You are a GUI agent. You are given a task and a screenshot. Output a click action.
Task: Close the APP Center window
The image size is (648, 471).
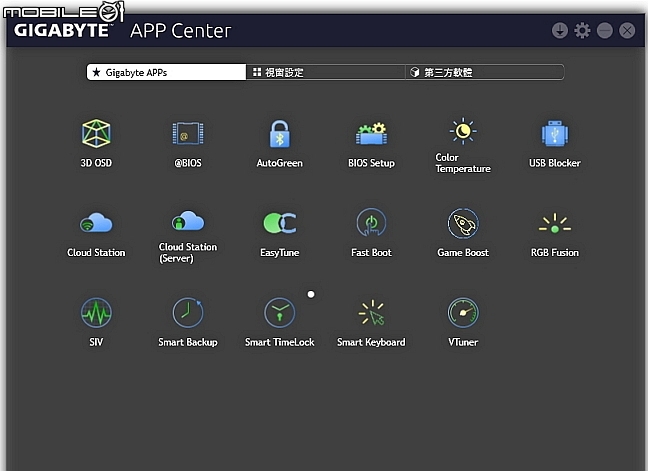point(627,31)
